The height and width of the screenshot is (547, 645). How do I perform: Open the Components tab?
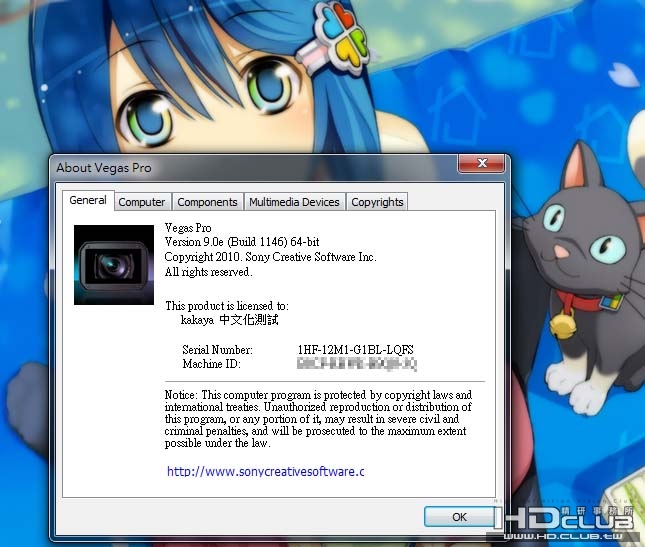click(207, 202)
